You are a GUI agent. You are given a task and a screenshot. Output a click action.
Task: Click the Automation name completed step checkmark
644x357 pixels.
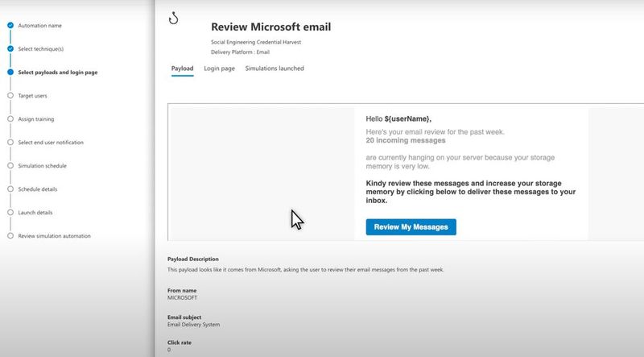click(10, 26)
